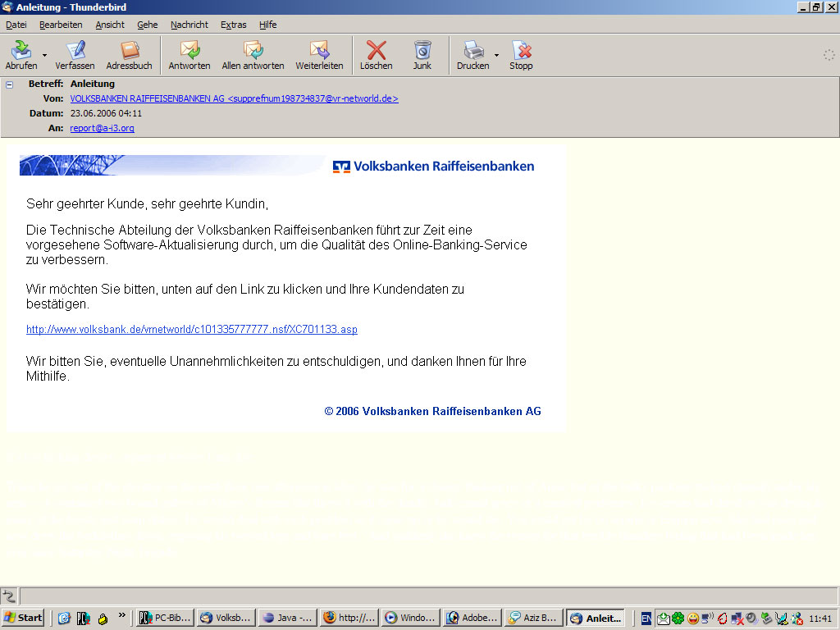Click the wireless network tray icon

click(707, 619)
